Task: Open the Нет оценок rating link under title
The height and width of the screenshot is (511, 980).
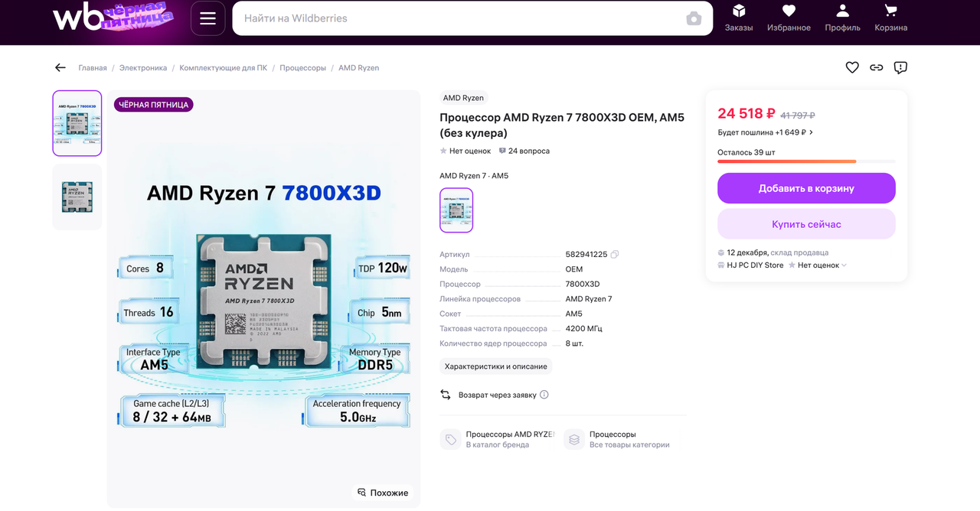Action: click(465, 151)
